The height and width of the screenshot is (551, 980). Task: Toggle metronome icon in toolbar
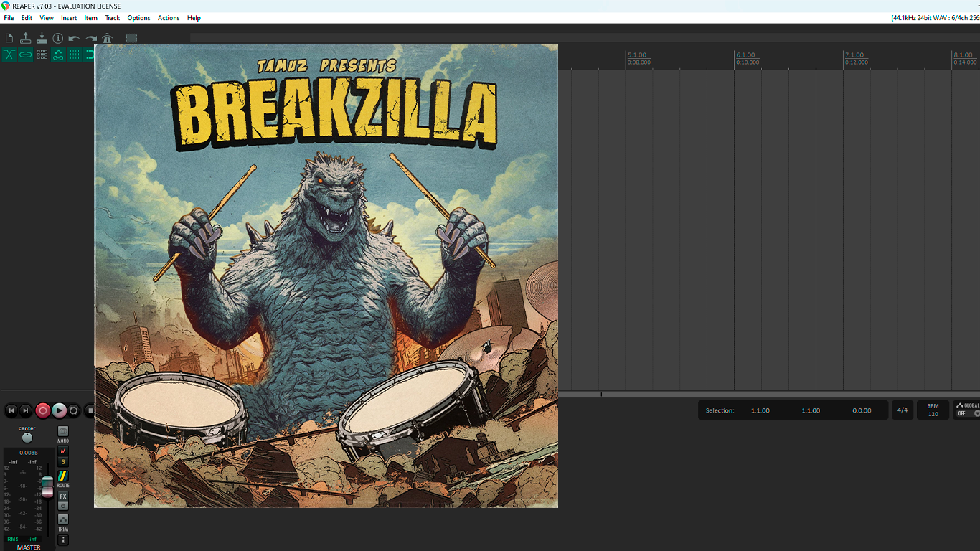pyautogui.click(x=108, y=38)
